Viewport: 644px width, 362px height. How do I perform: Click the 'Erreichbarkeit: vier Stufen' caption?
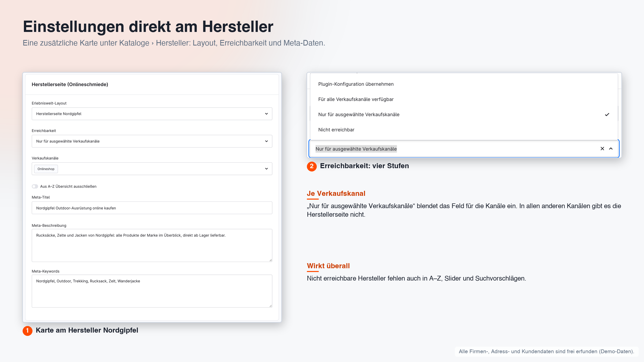364,166
